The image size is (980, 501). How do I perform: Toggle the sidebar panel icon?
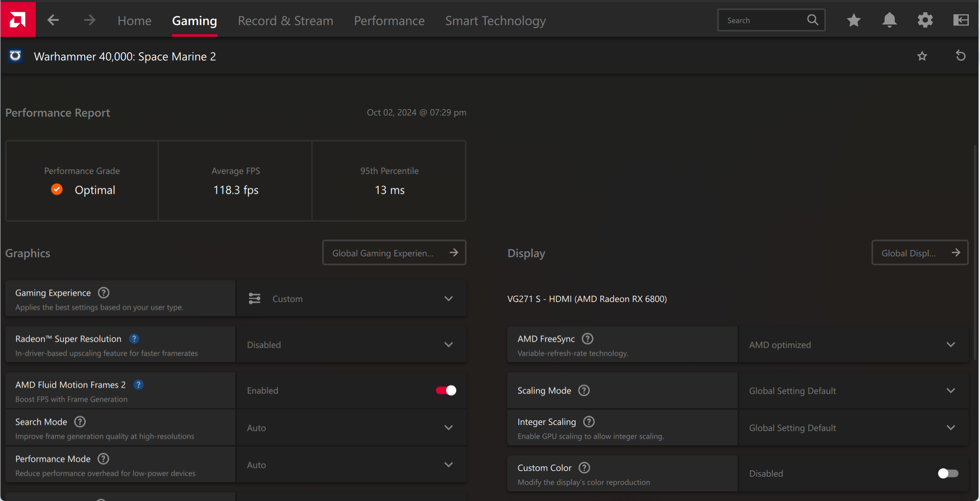point(961,20)
